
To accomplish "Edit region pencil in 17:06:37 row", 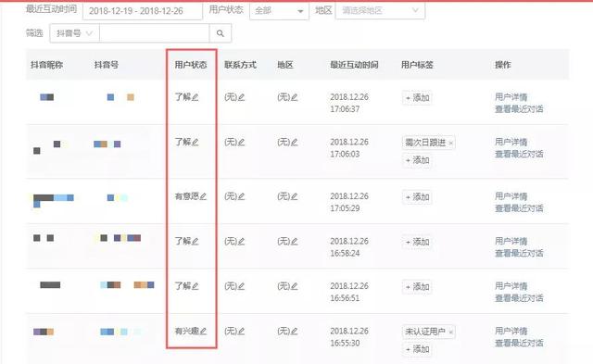I will (295, 97).
